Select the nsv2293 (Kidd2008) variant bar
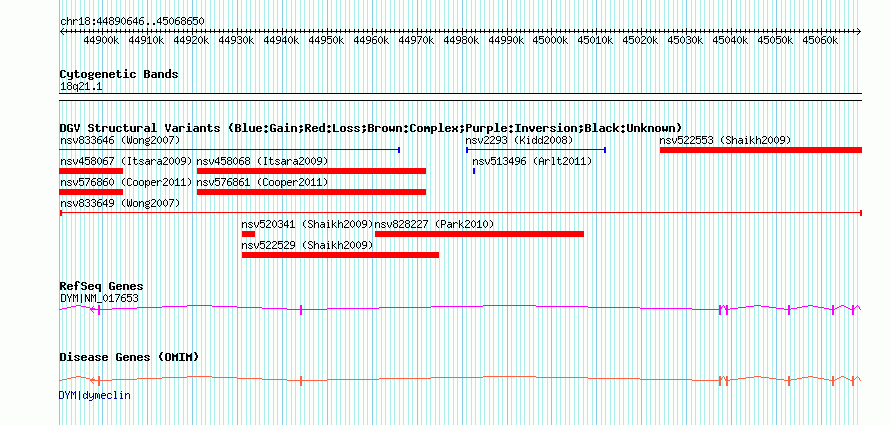The width and height of the screenshot is (890, 425). (x=536, y=150)
